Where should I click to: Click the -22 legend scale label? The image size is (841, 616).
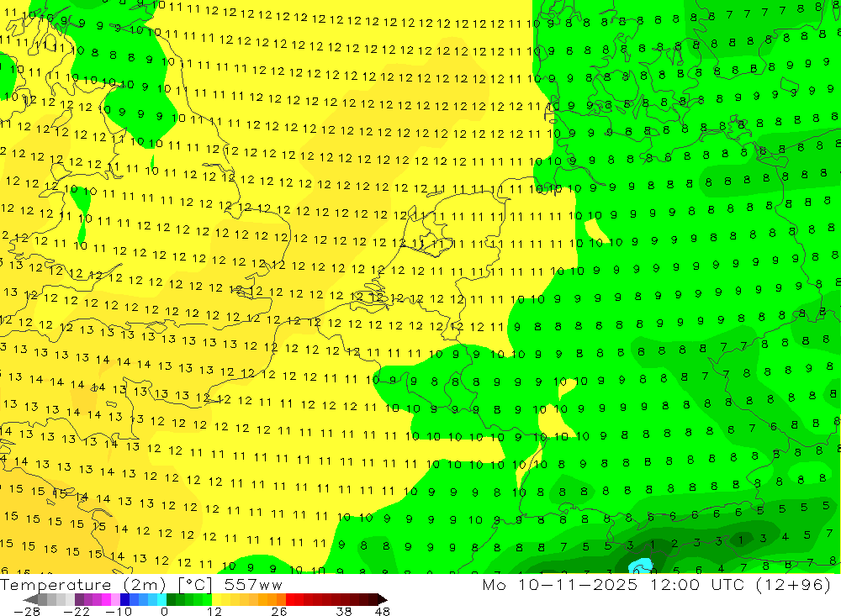(x=77, y=612)
